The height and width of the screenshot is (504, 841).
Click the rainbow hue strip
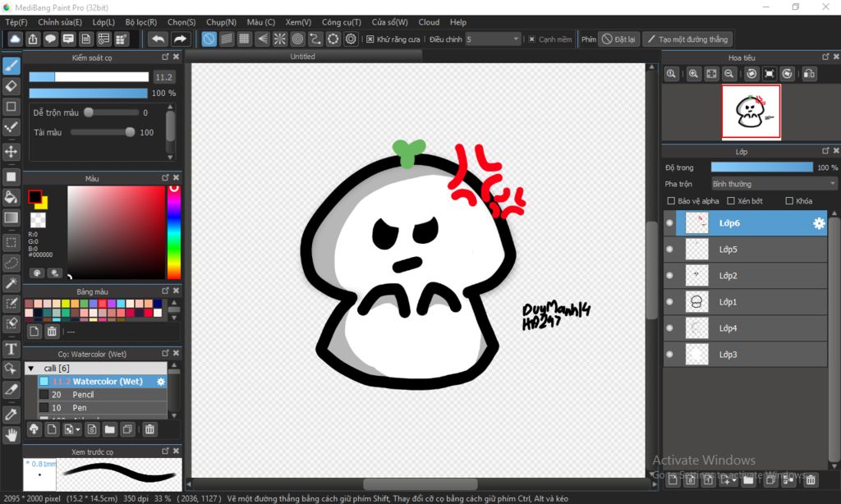pyautogui.click(x=174, y=232)
